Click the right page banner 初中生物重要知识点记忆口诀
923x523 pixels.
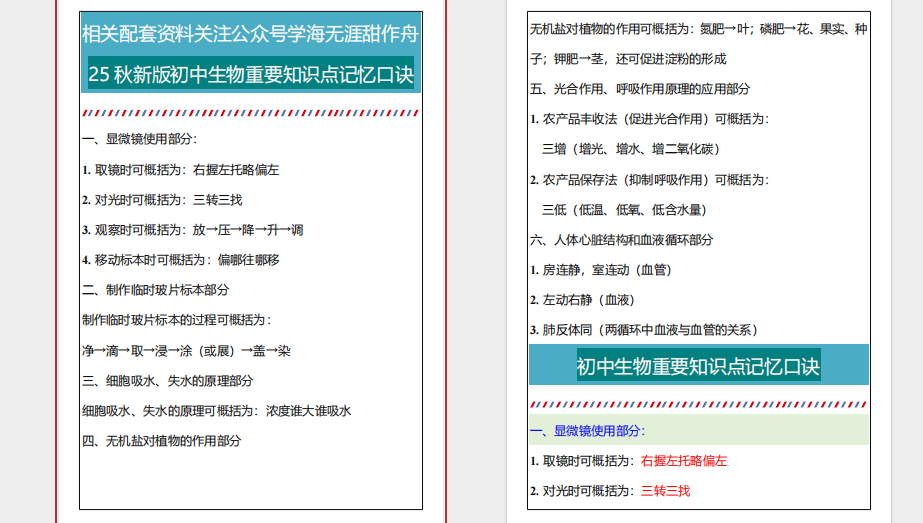698,366
